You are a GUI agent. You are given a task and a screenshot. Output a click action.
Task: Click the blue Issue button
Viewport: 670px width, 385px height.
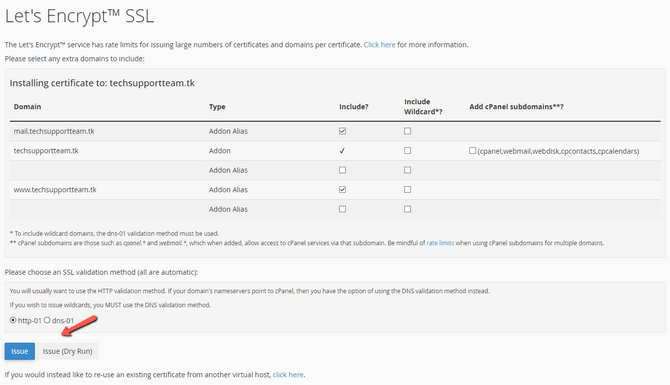tap(20, 351)
